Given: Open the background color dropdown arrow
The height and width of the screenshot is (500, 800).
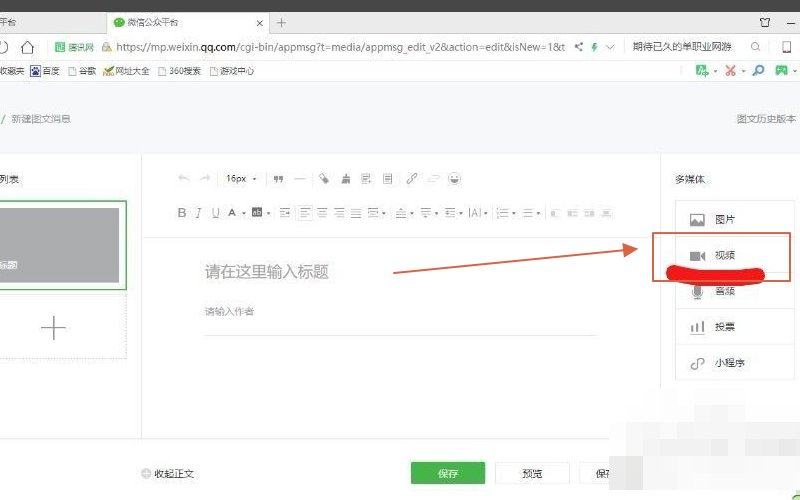Looking at the screenshot, I should [268, 213].
